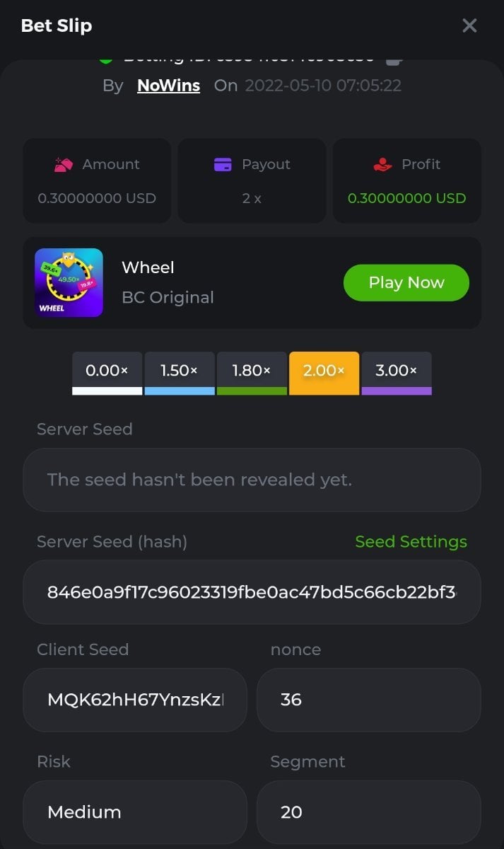The image size is (504, 849).
Task: Select the blue 1.50× multiplier tab
Action: click(x=180, y=373)
